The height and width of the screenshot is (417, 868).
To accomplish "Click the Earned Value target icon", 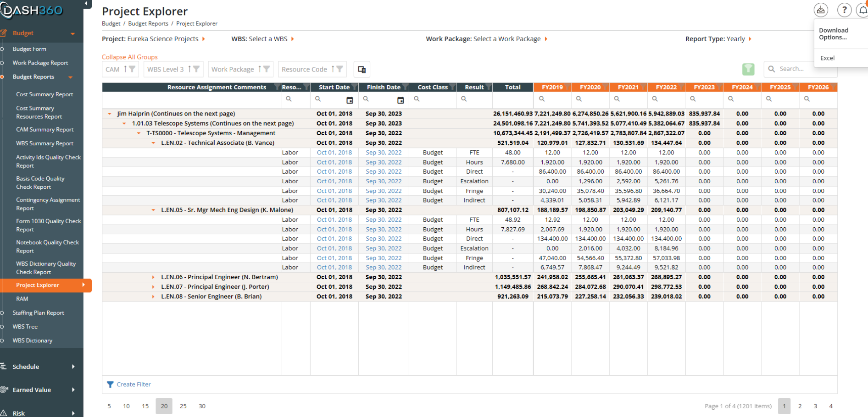I will (4, 390).
